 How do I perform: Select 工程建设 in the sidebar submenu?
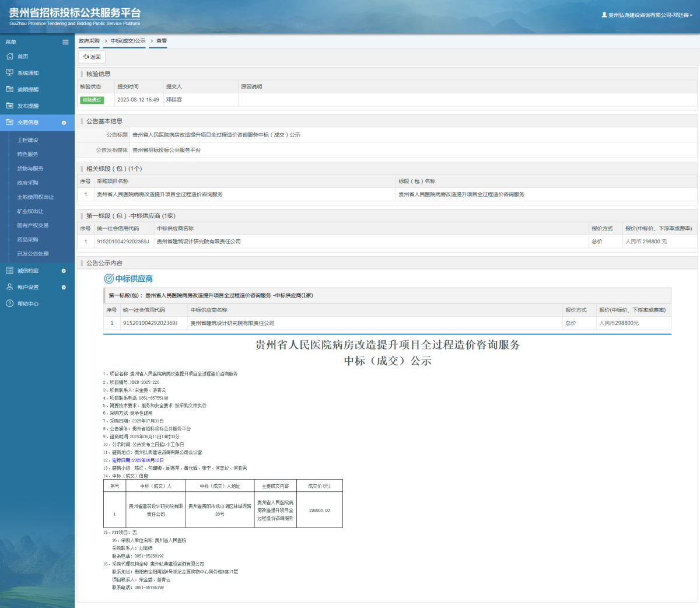27,140
